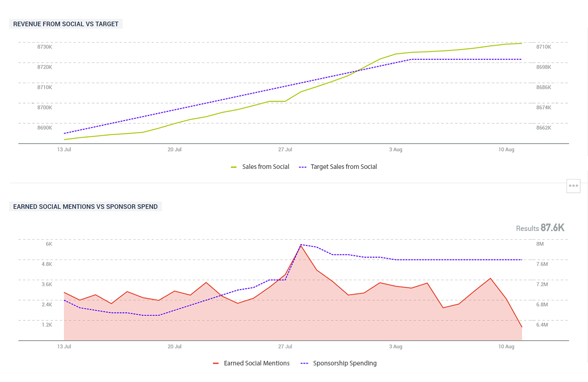
Task: Click dashed purple marker beside Sponsorship Spending
Action: (304, 364)
